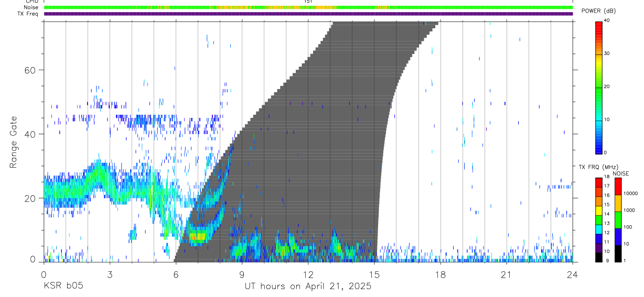Click the power color scale bar
This screenshot has height=297, width=644.
[x=599, y=87]
